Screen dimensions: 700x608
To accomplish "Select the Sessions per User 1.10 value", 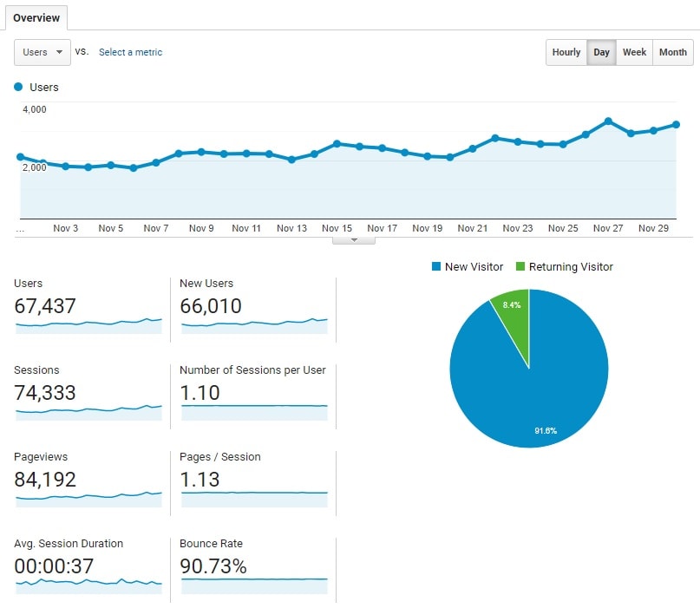I will coord(200,393).
